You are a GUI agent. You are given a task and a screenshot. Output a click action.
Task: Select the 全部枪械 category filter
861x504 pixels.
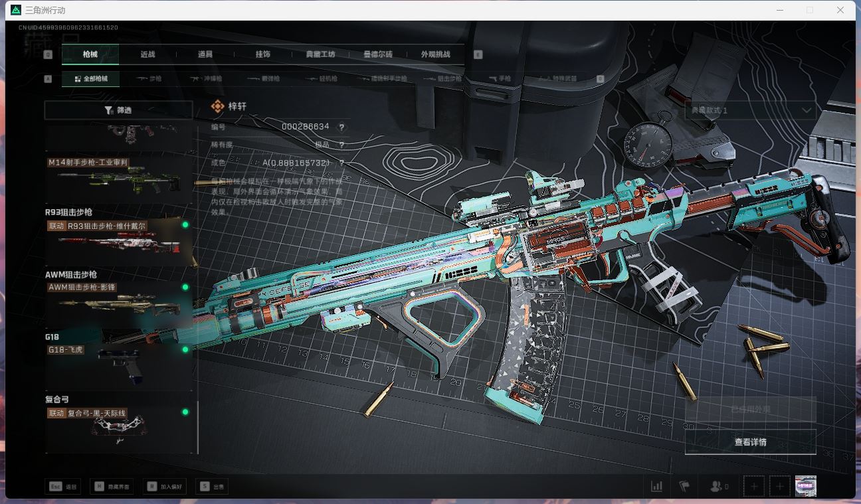tap(90, 79)
